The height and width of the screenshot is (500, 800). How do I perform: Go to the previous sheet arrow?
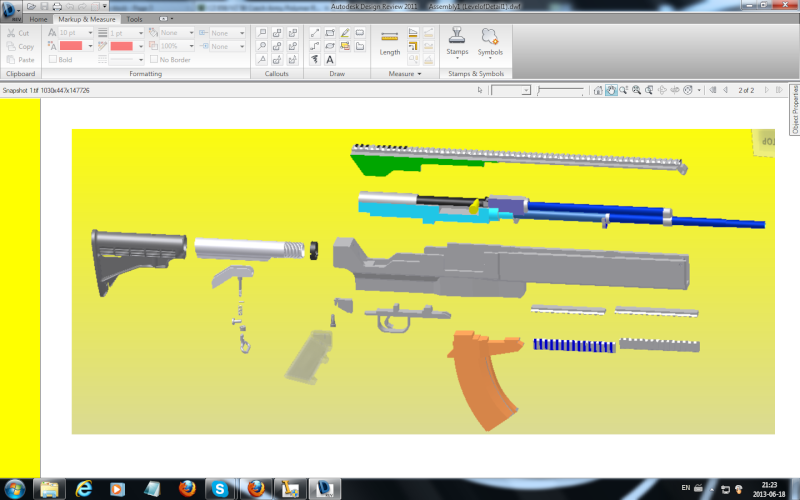[726, 90]
